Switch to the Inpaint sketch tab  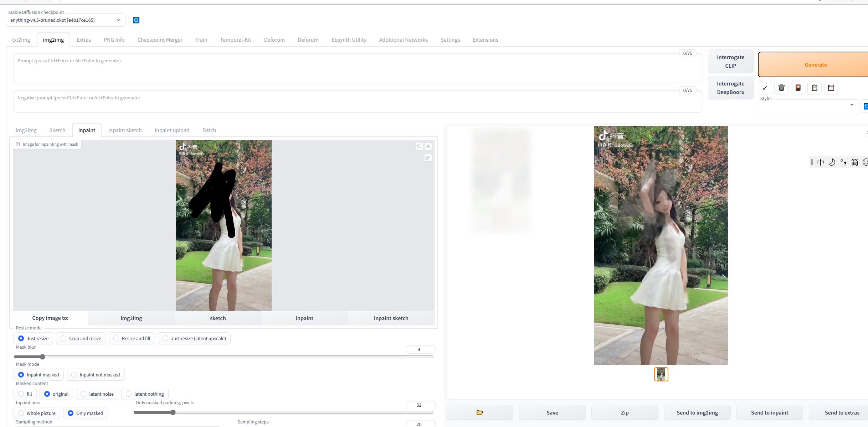tap(125, 130)
